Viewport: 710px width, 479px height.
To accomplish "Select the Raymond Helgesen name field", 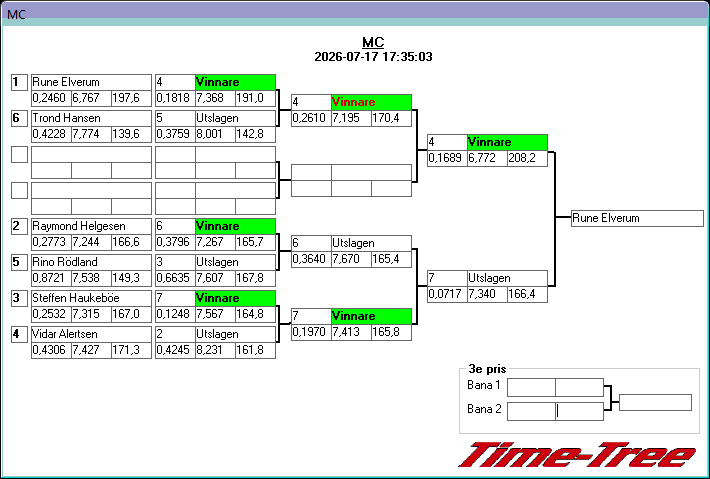I will [91, 226].
